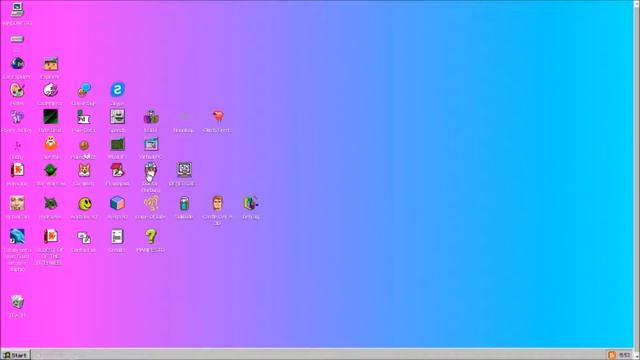The height and width of the screenshot is (360, 640).
Task: Open the Defrag colorful blocks icon
Action: pyautogui.click(x=251, y=203)
